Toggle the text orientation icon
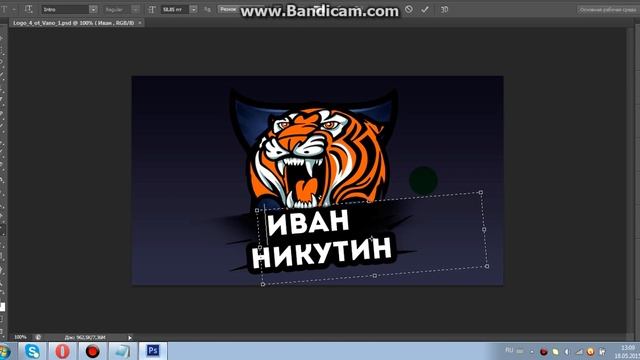Screen dimensions: 640x360 tap(28, 9)
